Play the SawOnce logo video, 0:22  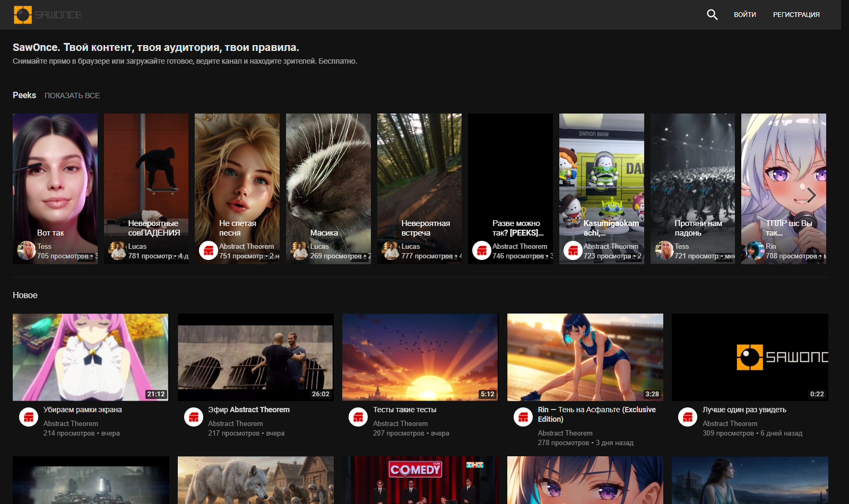coord(750,357)
